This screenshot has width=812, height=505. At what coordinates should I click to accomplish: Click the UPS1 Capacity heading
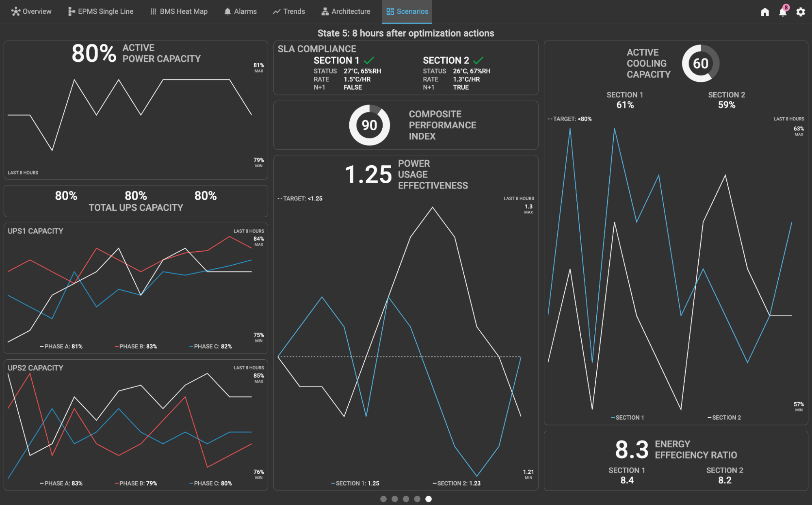pyautogui.click(x=35, y=231)
